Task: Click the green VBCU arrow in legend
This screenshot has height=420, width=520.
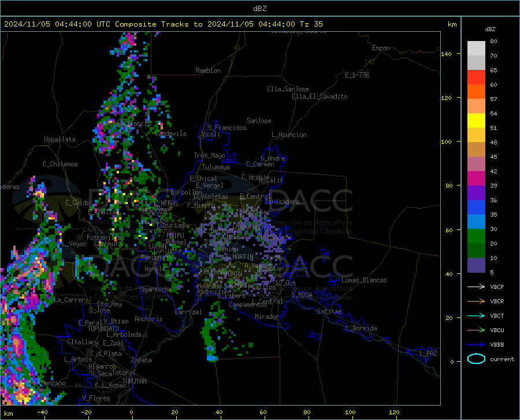Action: tap(476, 330)
